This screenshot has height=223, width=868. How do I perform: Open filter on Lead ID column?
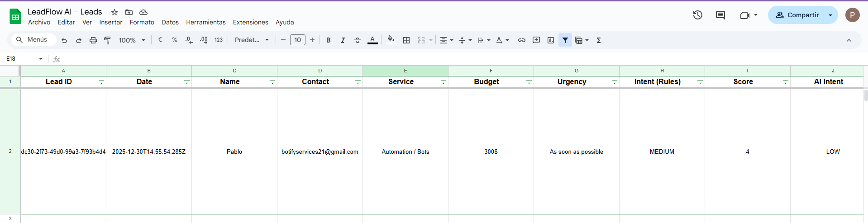coord(101,82)
